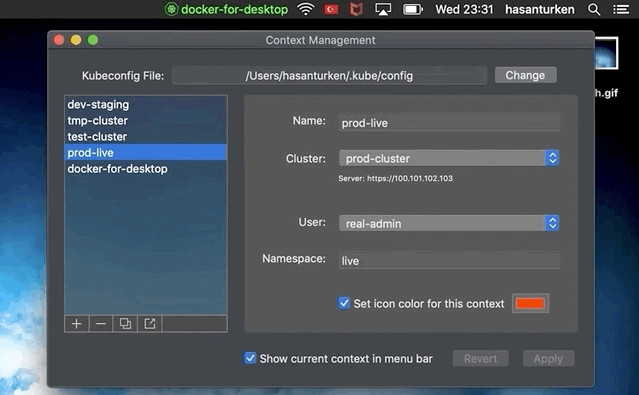This screenshot has width=639, height=395.
Task: Close the Context Management window
Action: [x=59, y=40]
